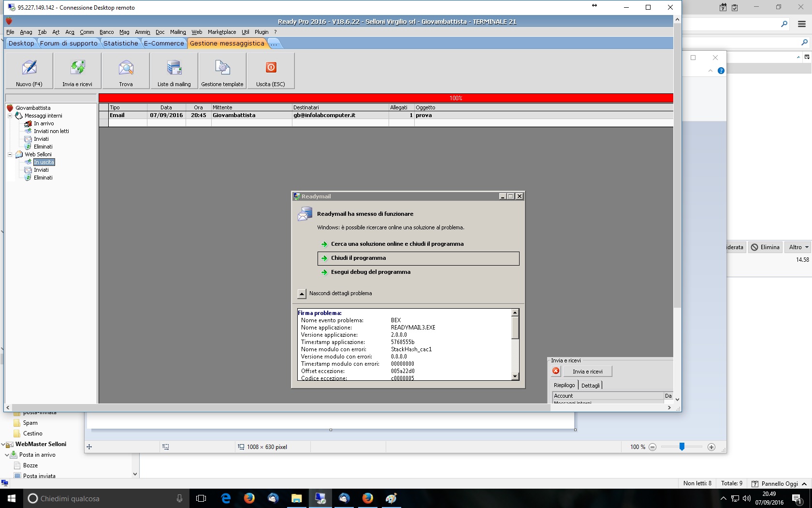The width and height of the screenshot is (812, 508).
Task: Click the ellipsis tab after Gestione messaggistica
Action: point(274,43)
